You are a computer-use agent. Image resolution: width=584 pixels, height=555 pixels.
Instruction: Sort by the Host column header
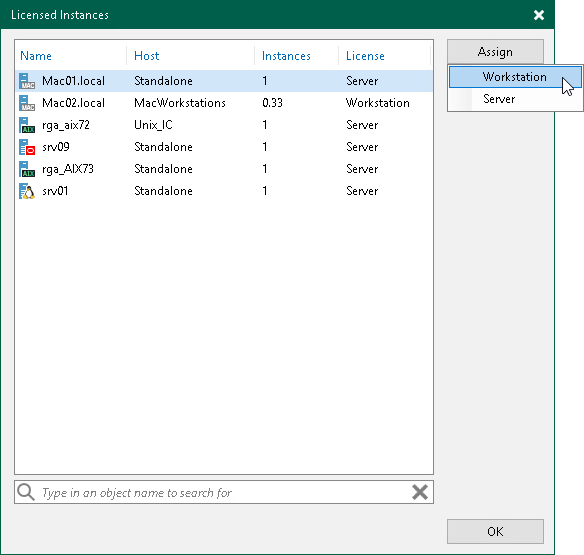coord(146,56)
